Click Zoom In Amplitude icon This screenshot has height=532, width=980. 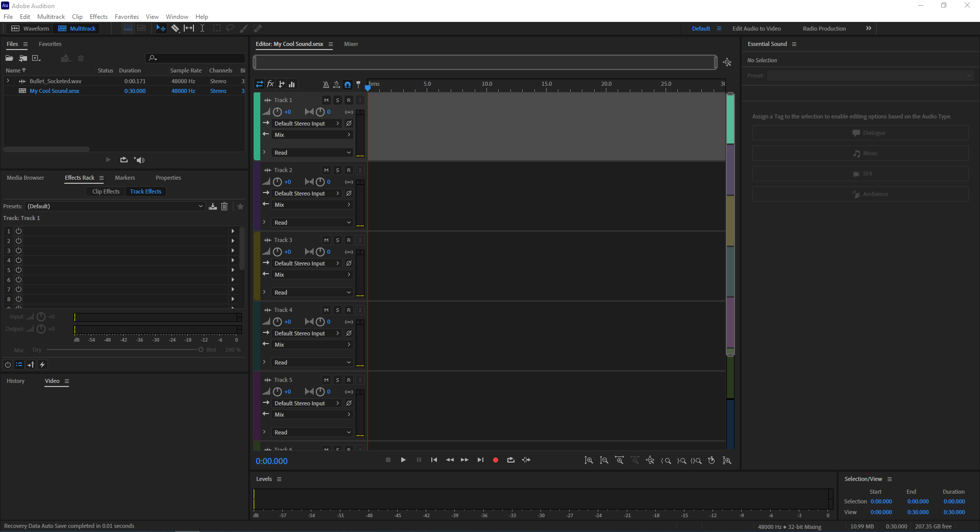pyautogui.click(x=589, y=460)
